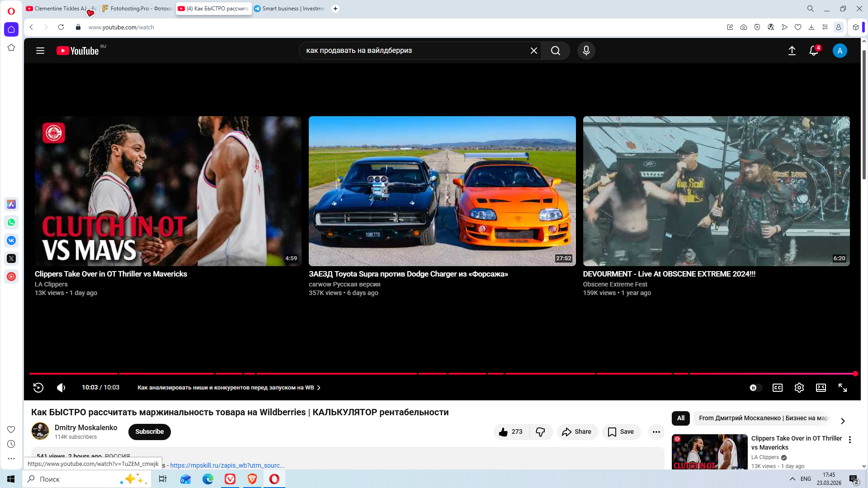Expand the chapter title chevron
Screen dimensions: 868x488
[x=319, y=388]
